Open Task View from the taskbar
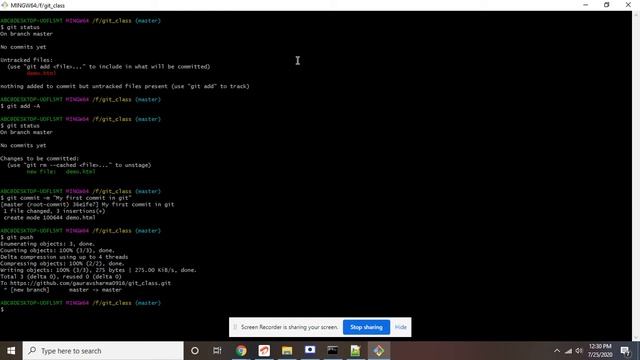The width and height of the screenshot is (640, 360). (217, 351)
